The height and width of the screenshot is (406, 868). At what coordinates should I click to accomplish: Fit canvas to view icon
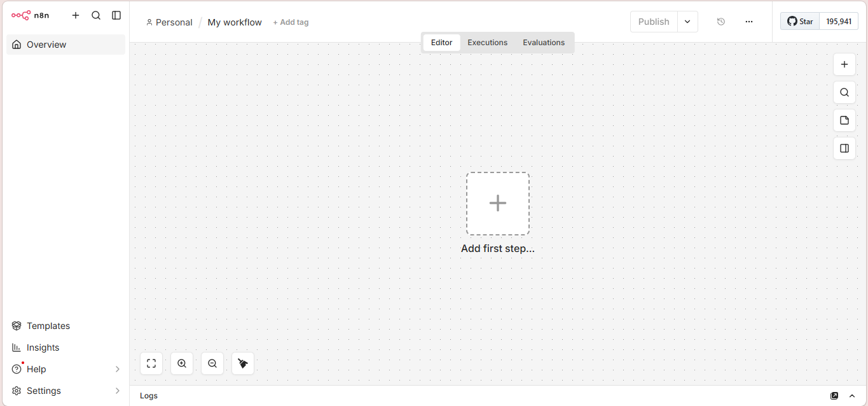(x=151, y=363)
